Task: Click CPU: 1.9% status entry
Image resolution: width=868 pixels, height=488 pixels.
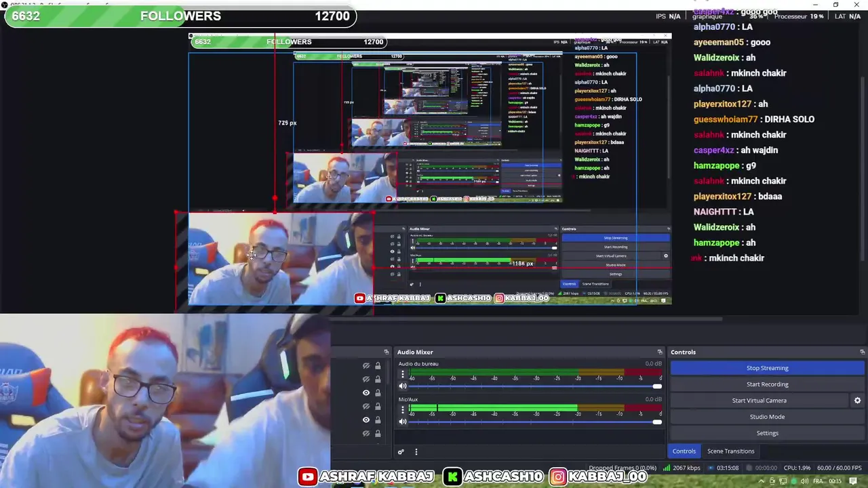Action: point(797,468)
